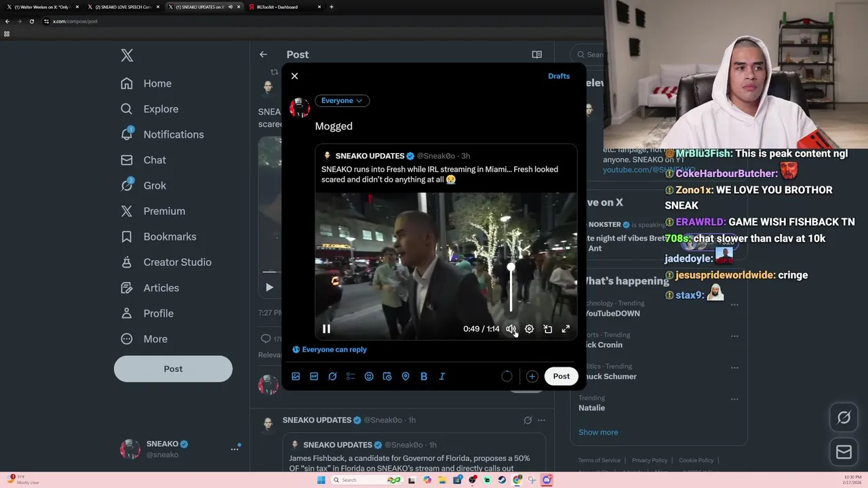Image resolution: width=868 pixels, height=488 pixels.
Task: Enhance post with Grok icon
Action: click(332, 376)
